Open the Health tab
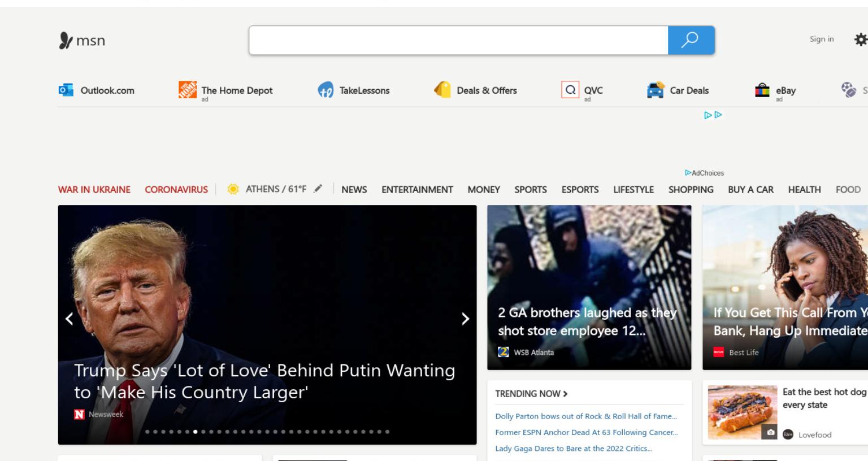 click(x=805, y=190)
